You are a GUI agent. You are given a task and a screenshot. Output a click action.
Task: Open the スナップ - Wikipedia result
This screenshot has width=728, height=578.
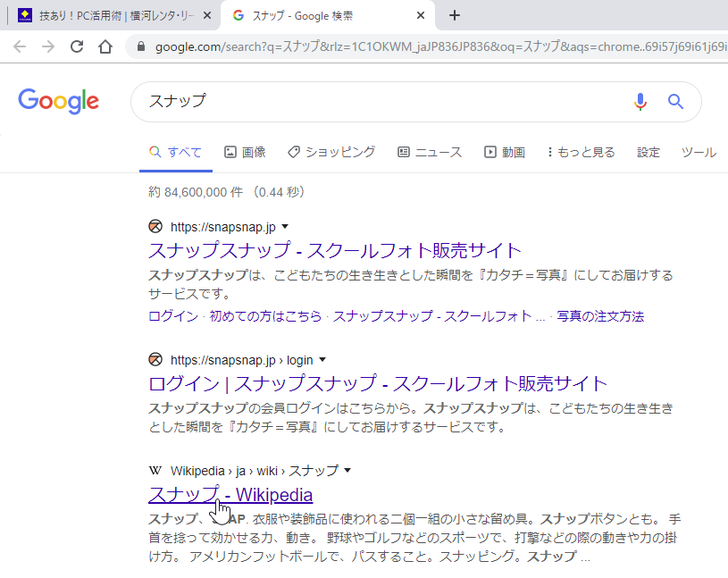(230, 494)
